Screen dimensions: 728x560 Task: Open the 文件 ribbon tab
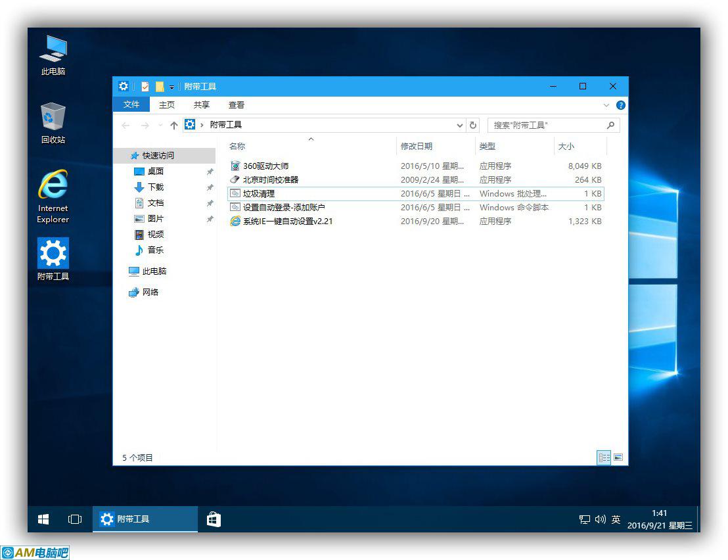[131, 105]
